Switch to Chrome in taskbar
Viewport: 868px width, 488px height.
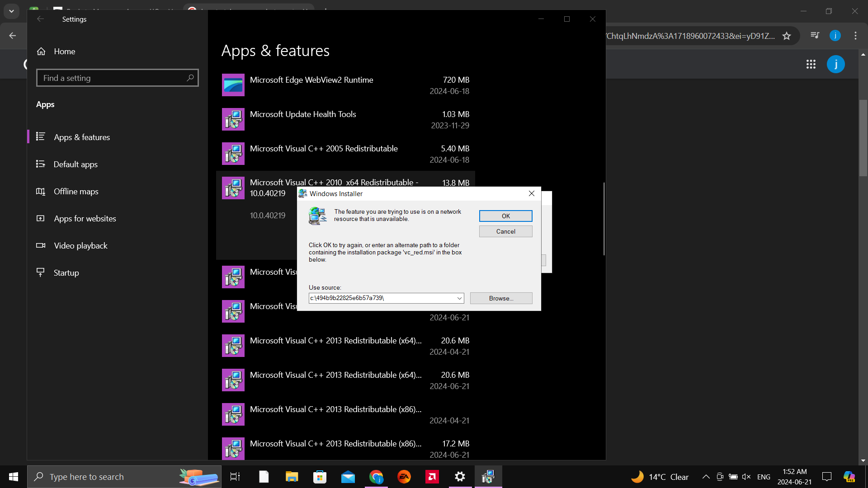click(x=376, y=477)
